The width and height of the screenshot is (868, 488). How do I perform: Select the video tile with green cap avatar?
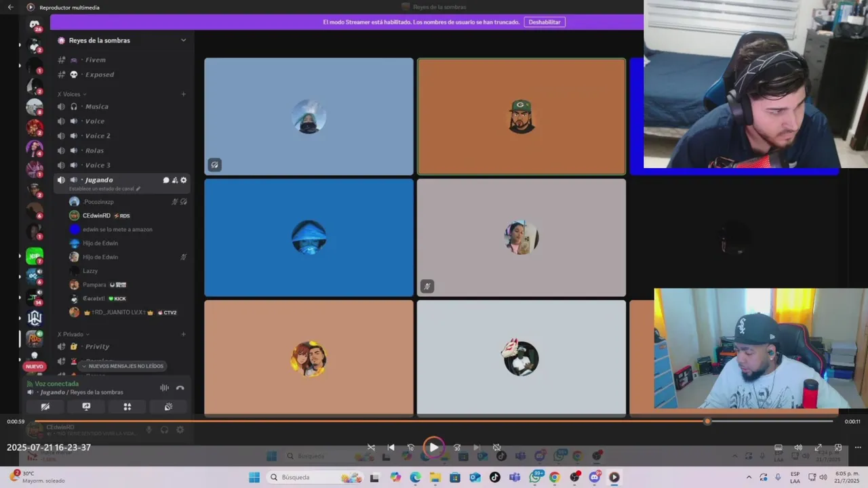point(521,117)
